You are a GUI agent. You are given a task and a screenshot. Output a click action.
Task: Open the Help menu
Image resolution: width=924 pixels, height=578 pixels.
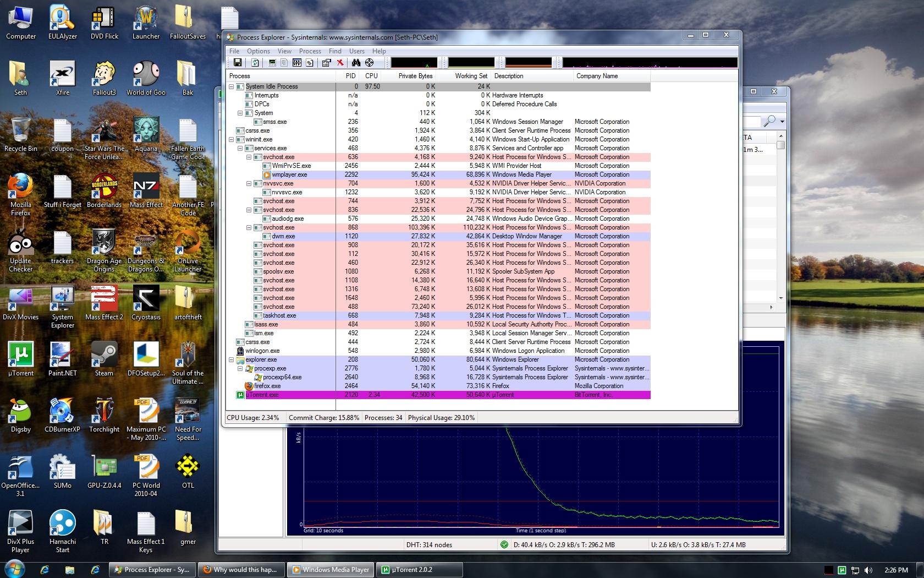(379, 51)
